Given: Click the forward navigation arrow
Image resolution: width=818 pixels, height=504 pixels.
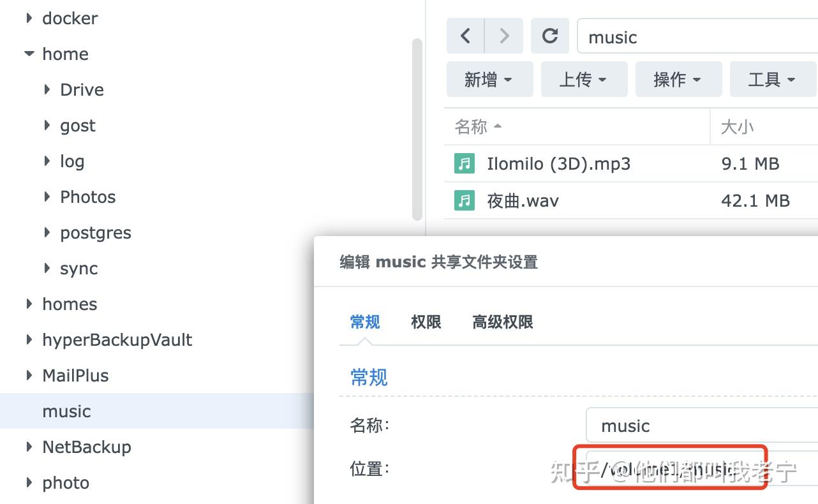Looking at the screenshot, I should point(504,36).
